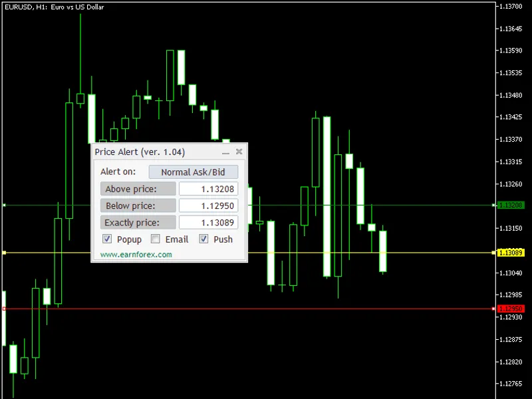Screen dimensions: 532x399
Task: Toggle the Normal Ask/Bid alert mode button
Action: tap(194, 172)
